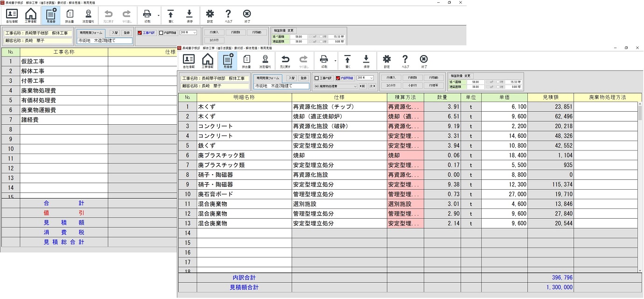Click the 排出量 emissions icon
This screenshot has width=644, height=299.
(x=246, y=60)
